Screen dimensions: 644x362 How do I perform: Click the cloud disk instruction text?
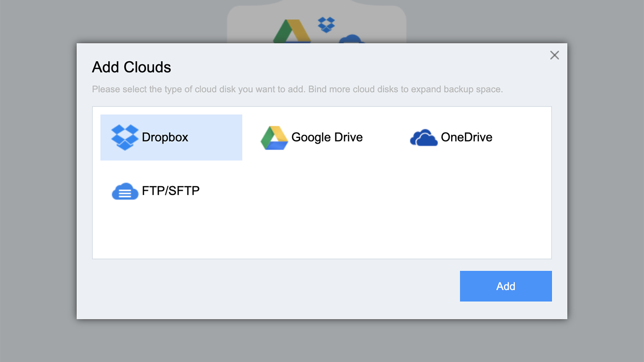click(297, 89)
